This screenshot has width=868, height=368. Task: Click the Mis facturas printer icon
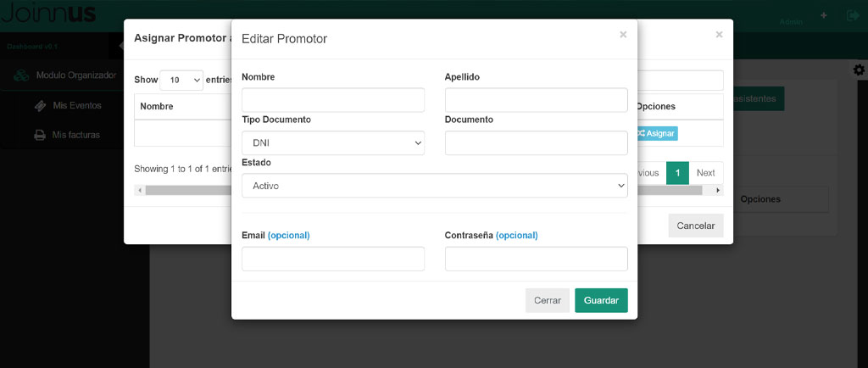[x=40, y=135]
